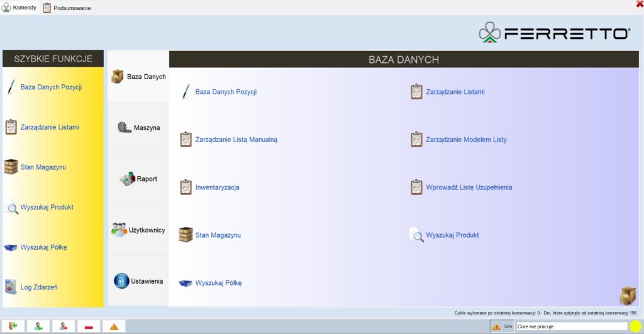644x334 pixels.
Task: Open the Komendy tab
Action: point(19,8)
